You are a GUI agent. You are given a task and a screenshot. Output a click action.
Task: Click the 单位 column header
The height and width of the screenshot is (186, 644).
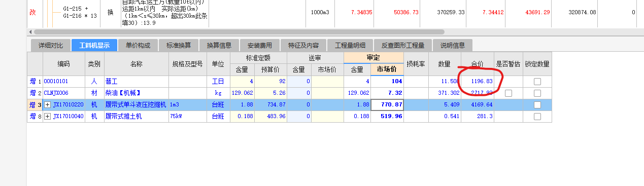218,64
